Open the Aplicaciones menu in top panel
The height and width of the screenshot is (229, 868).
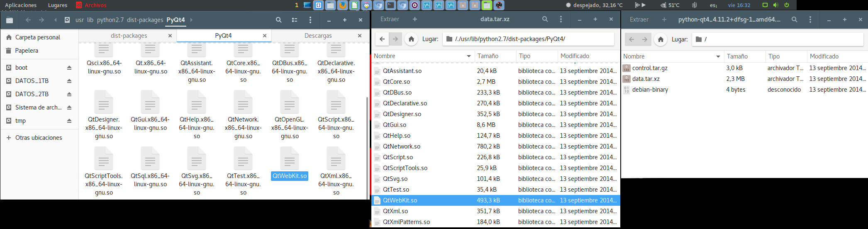[x=21, y=5]
